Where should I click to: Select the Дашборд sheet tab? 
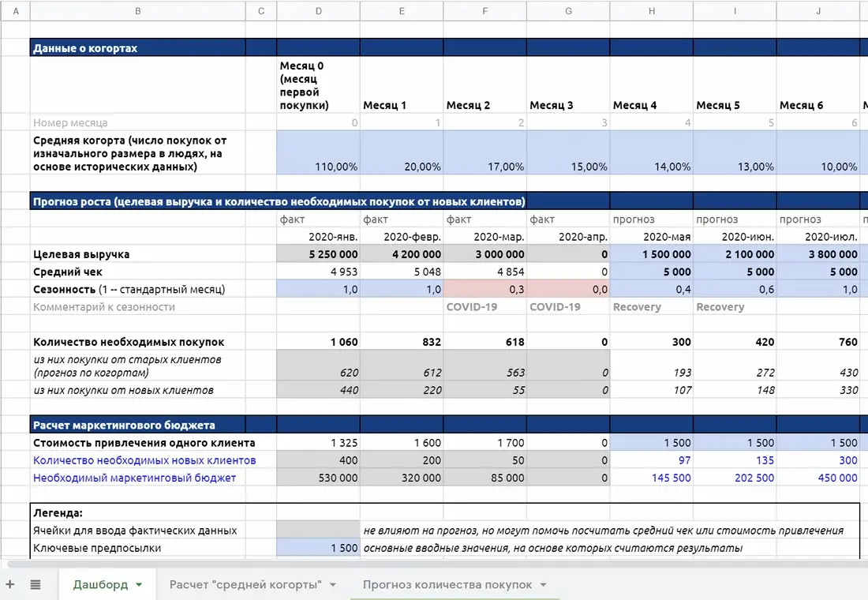[x=100, y=584]
